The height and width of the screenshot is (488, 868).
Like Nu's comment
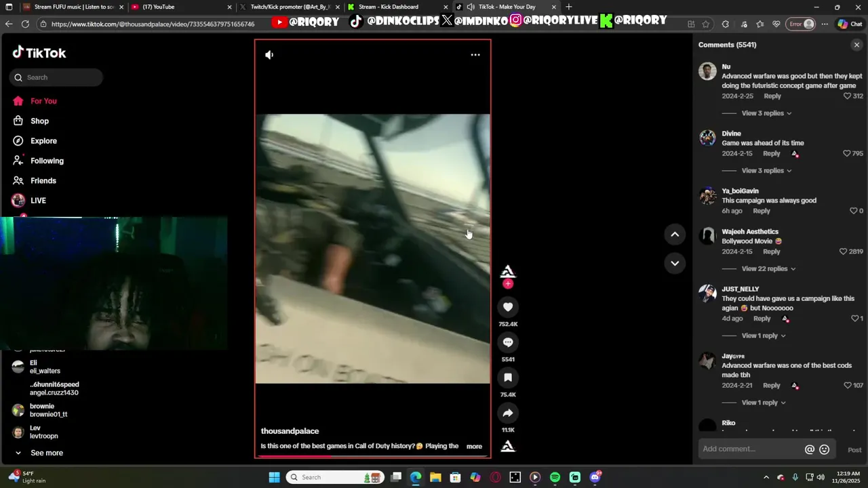pyautogui.click(x=847, y=96)
